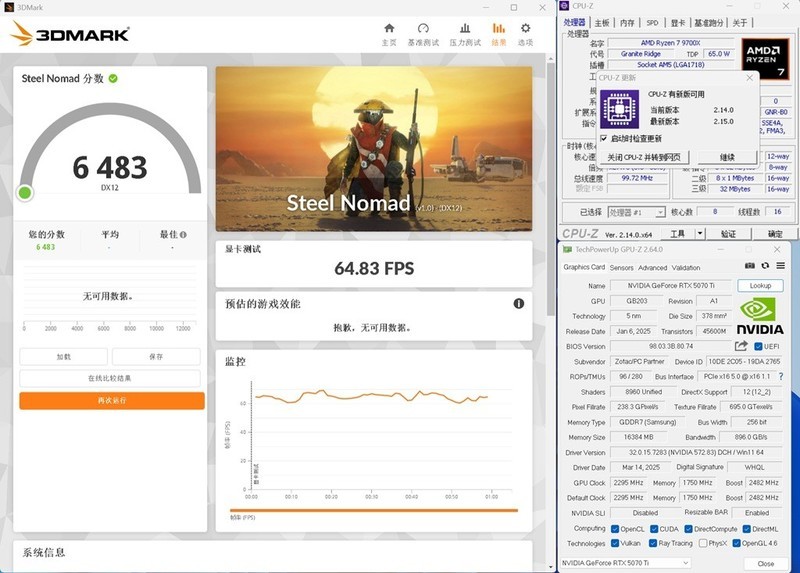The image size is (800, 573).
Task: Click AMD Ryzen 7 logo in CPU-Z
Action: click(x=765, y=58)
